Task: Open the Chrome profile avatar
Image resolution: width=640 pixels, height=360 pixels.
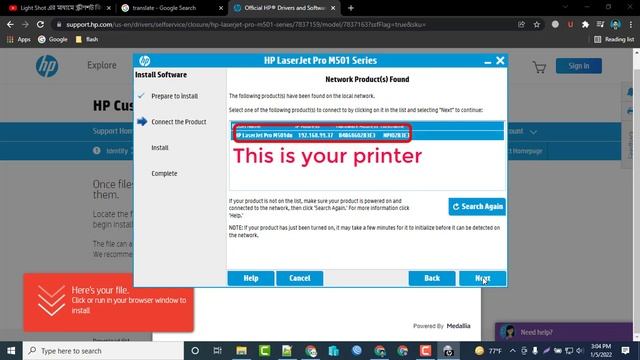Action: [x=616, y=24]
